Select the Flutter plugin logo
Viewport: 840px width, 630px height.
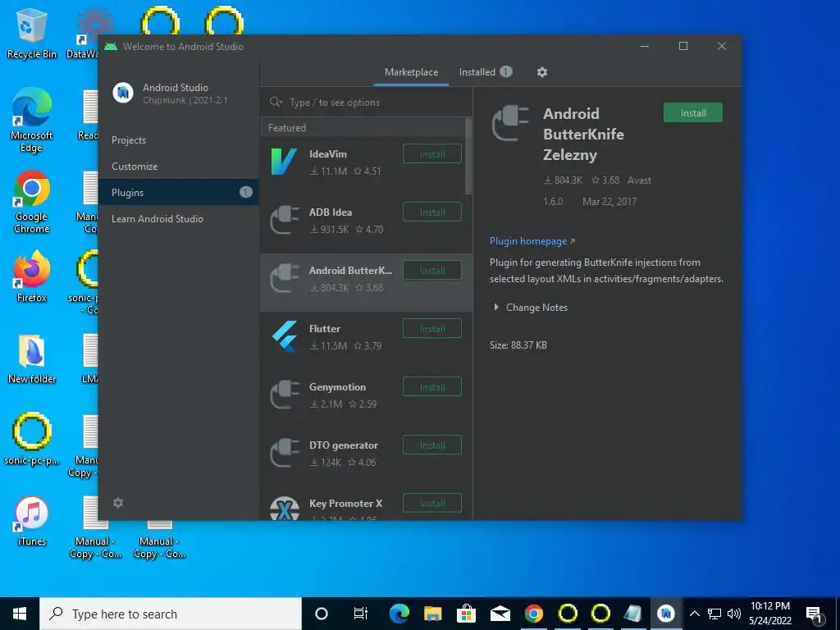pyautogui.click(x=284, y=336)
